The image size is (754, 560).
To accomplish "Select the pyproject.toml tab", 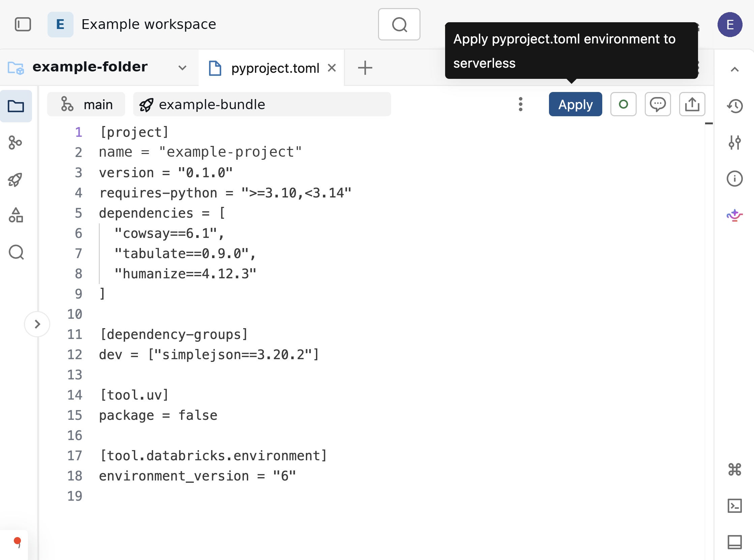I will coord(271,68).
